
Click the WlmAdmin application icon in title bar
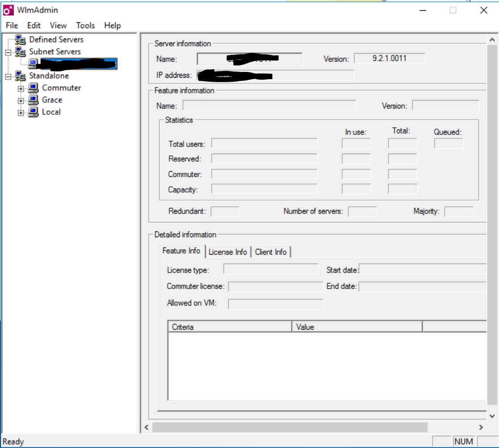pos(8,10)
